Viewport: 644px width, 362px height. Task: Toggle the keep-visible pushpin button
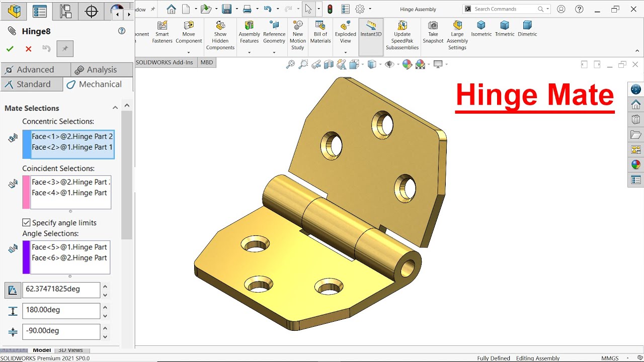(65, 49)
